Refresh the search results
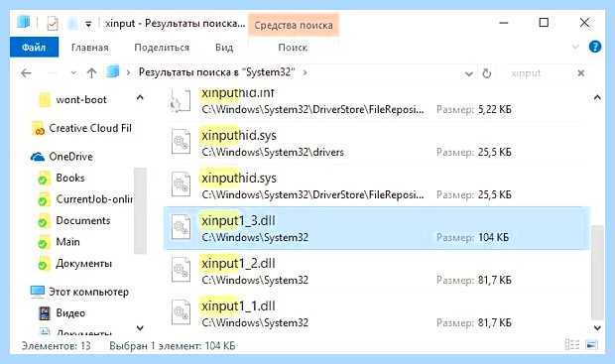The height and width of the screenshot is (364, 615). coord(486,73)
